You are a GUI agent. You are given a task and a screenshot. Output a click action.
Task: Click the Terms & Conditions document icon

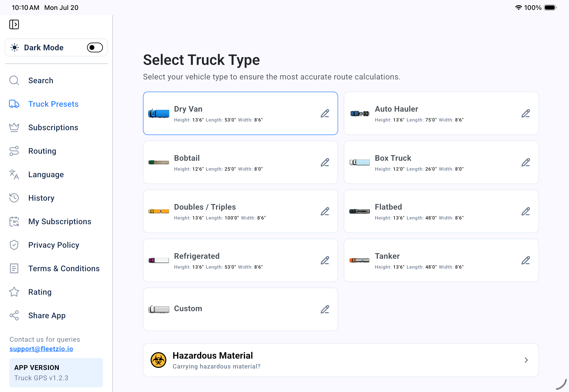pyautogui.click(x=14, y=268)
